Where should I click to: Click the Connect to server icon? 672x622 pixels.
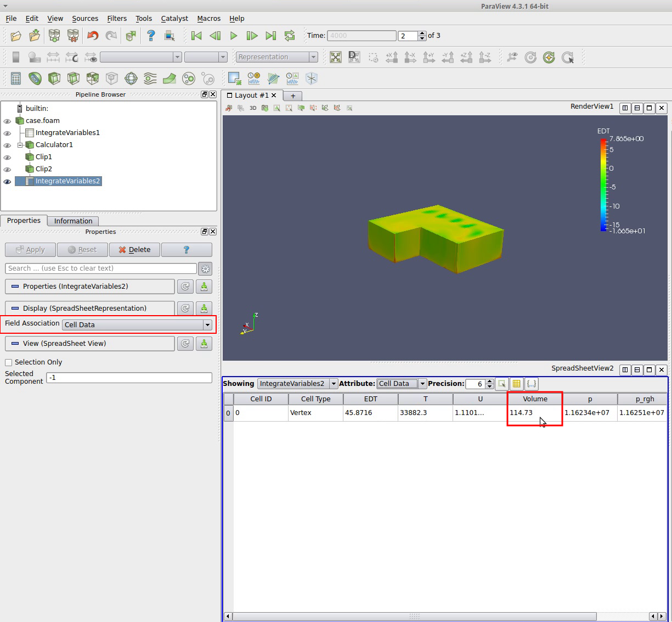(54, 36)
